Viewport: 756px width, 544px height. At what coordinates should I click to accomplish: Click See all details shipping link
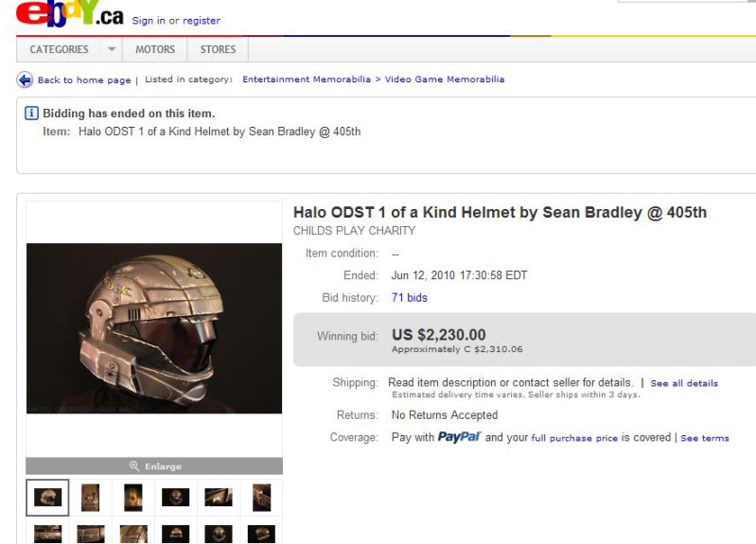tap(684, 383)
